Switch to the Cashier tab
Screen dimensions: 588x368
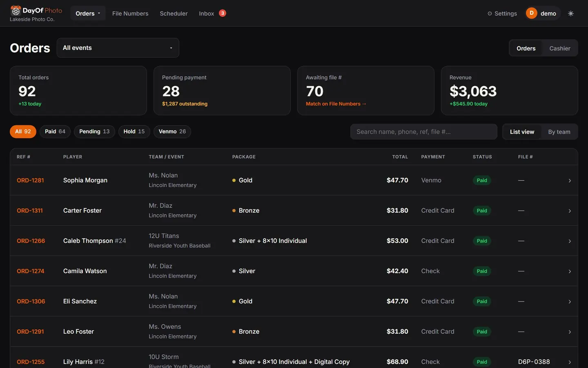click(x=560, y=48)
